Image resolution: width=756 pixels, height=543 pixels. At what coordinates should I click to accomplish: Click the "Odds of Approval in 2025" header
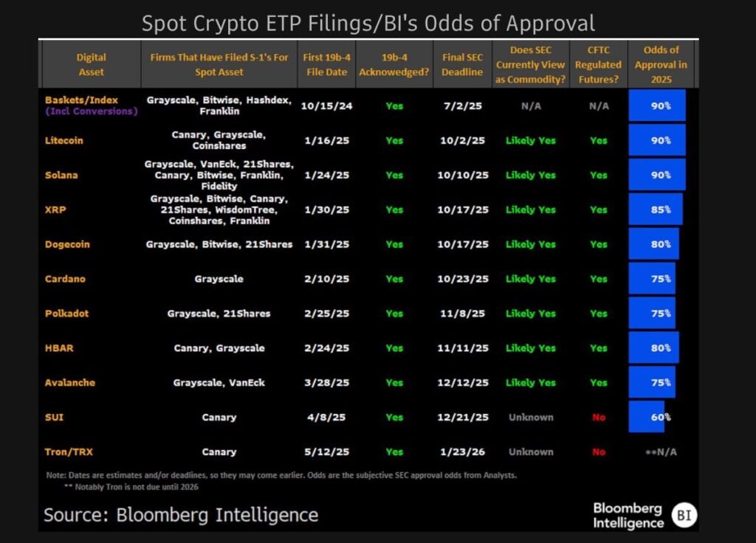tap(662, 64)
